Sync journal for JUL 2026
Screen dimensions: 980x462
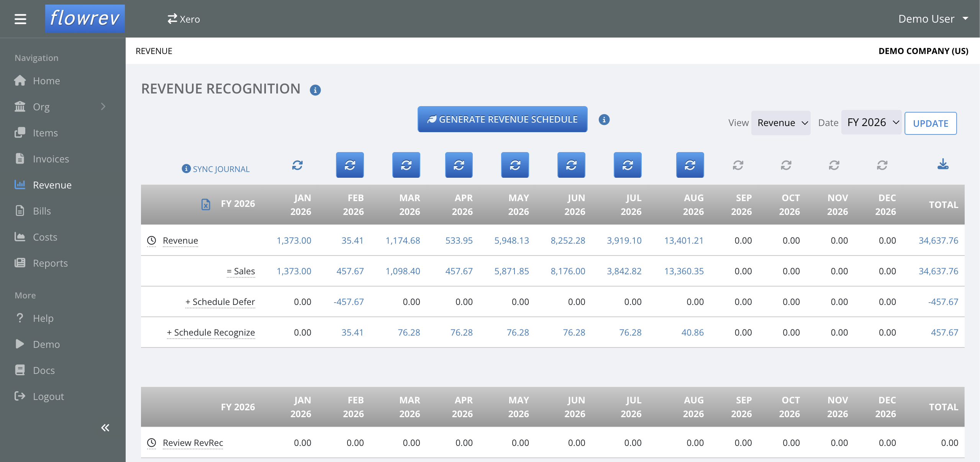tap(628, 165)
